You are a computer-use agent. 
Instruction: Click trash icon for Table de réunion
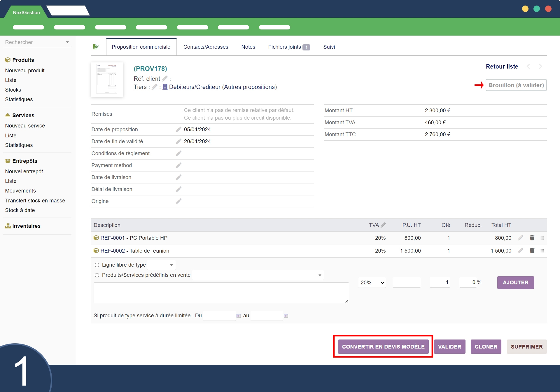click(532, 251)
